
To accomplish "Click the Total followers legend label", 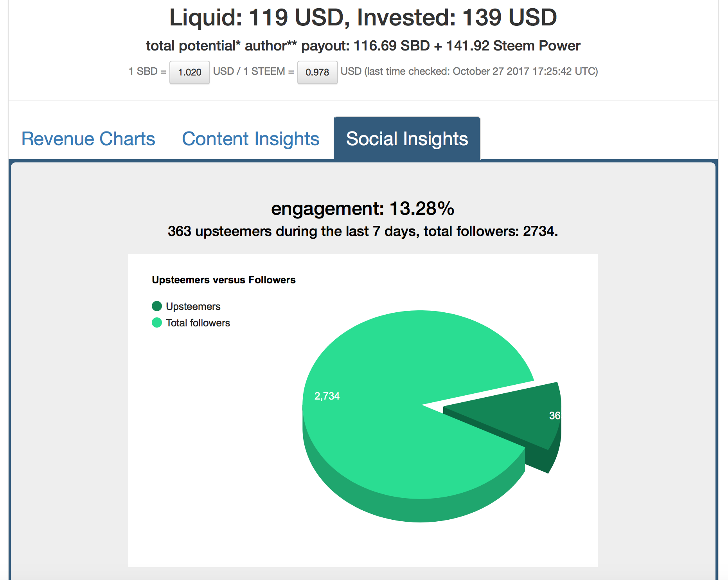I will (x=198, y=323).
